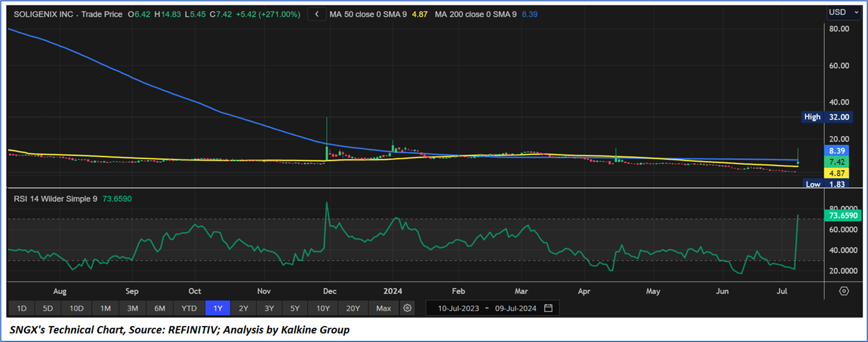Click the High 32.00 price marker
This screenshot has height=342, width=868.
[x=828, y=117]
